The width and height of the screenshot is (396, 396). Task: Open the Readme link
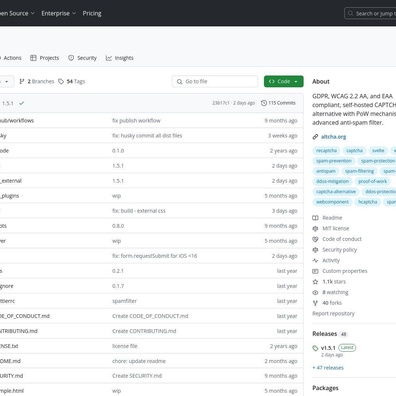[x=332, y=218]
